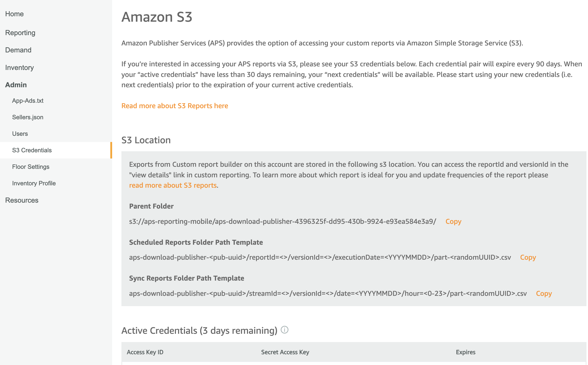Screen dimensions: 588x365
Task: Select App-Ads.txt under Admin
Action: click(28, 101)
